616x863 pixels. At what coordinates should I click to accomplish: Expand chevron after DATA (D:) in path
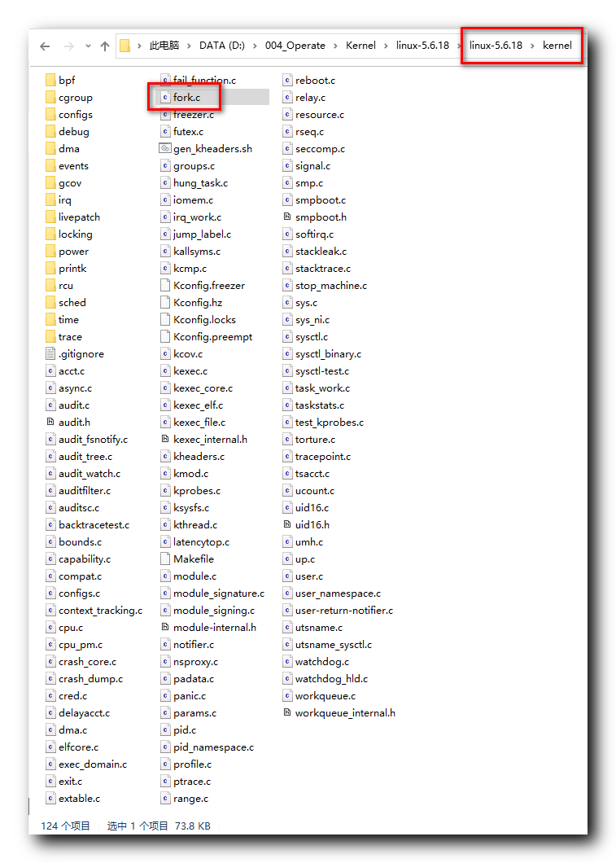256,46
